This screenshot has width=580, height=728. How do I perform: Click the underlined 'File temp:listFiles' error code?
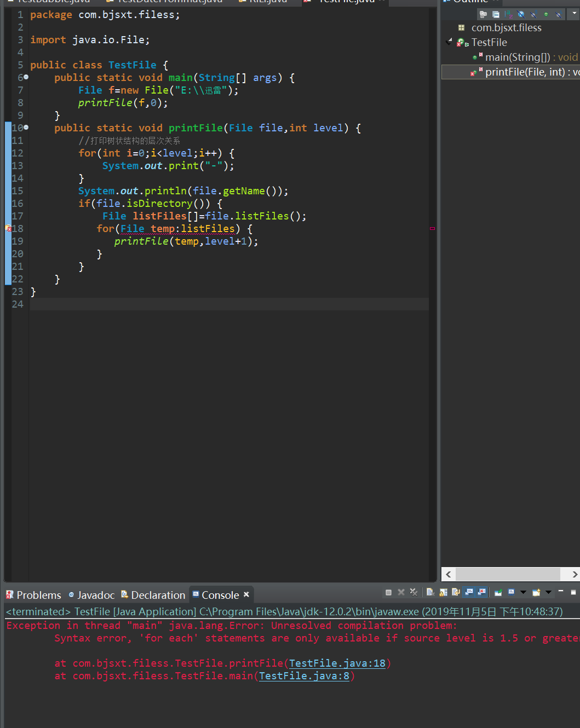point(177,229)
